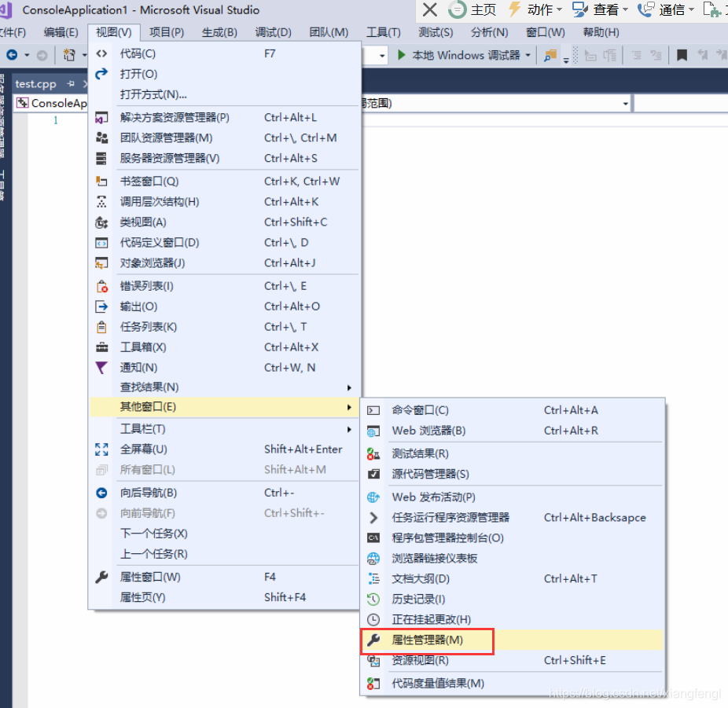
Task: Click the Browser Link Dashboard icon
Action: 373,558
